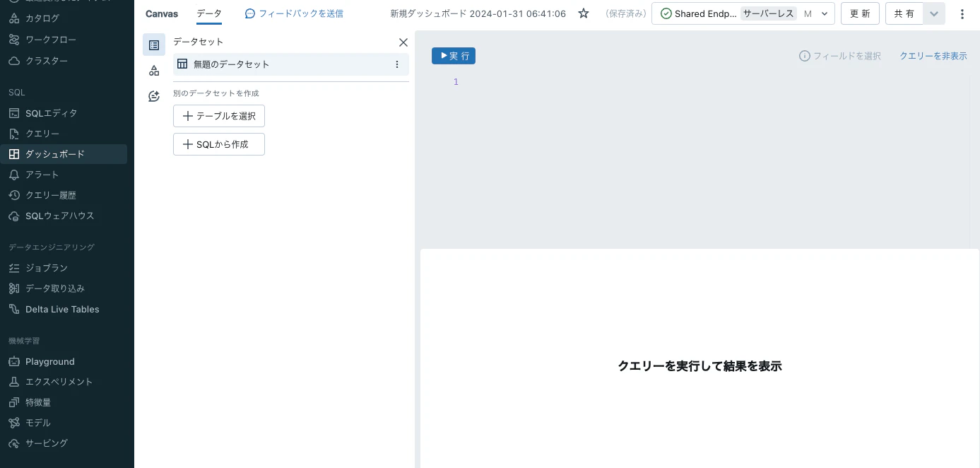Star the dashboard as favorite
The image size is (980, 468).
(x=584, y=13)
